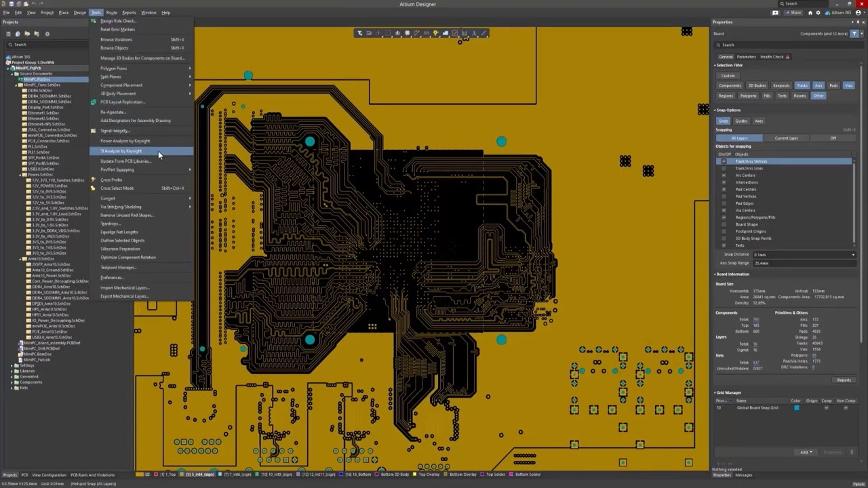Toggle Via Centers snapping checkbox
Viewport: 868px width, 488px height.
click(x=724, y=211)
